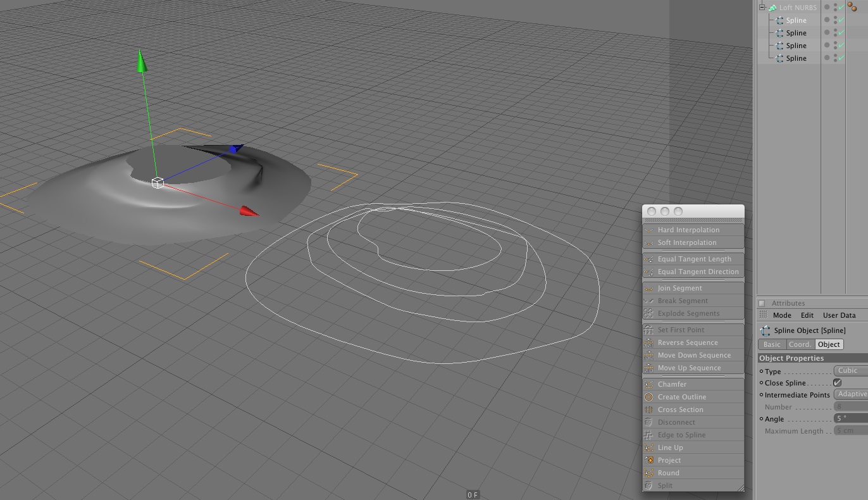Open the User Data menu

839,315
